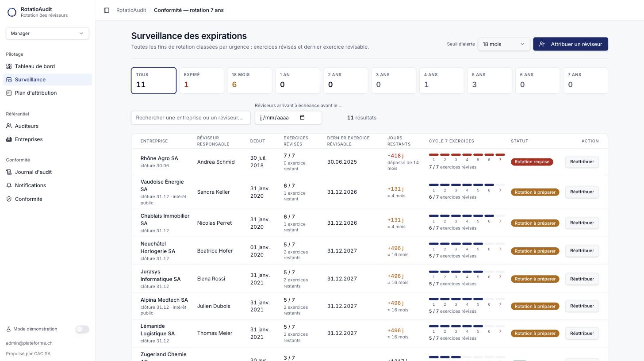
Task: Click Neuchâtel Horlogerie SA cycle progress bar
Action: pyautogui.click(x=467, y=244)
